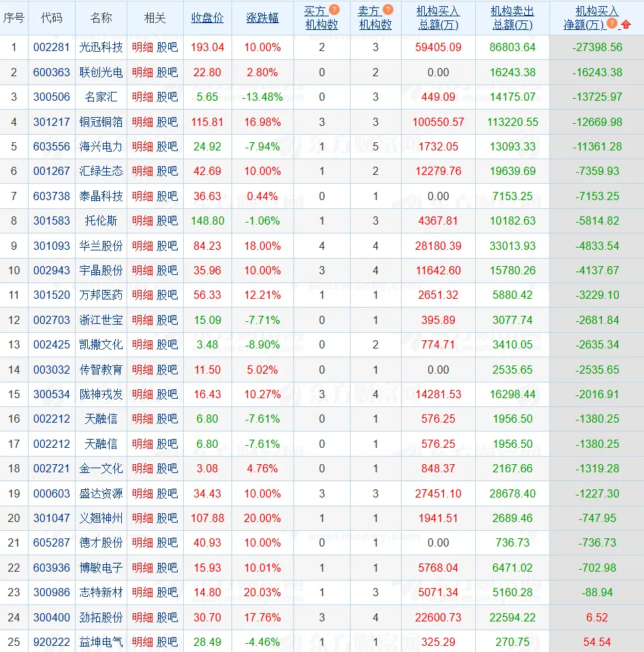644x652 pixels.
Task: Open 股吧 for 德才股份 row
Action: 167,542
